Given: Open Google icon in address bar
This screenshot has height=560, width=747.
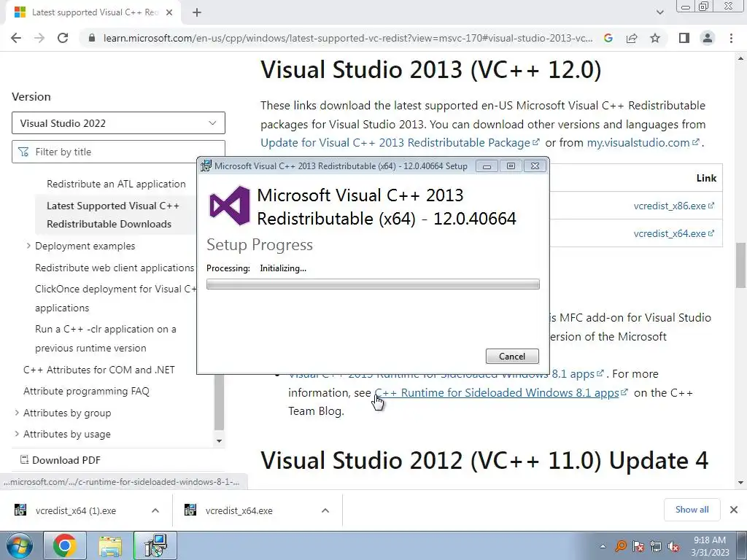Looking at the screenshot, I should [608, 38].
